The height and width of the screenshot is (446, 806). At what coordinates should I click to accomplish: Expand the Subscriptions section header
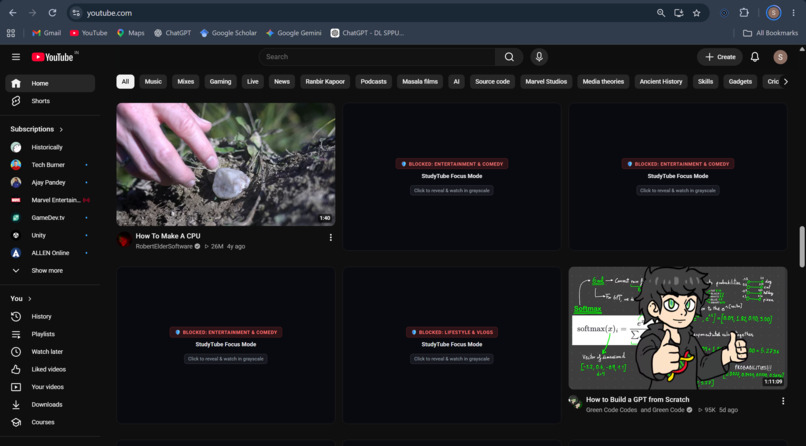click(x=36, y=129)
